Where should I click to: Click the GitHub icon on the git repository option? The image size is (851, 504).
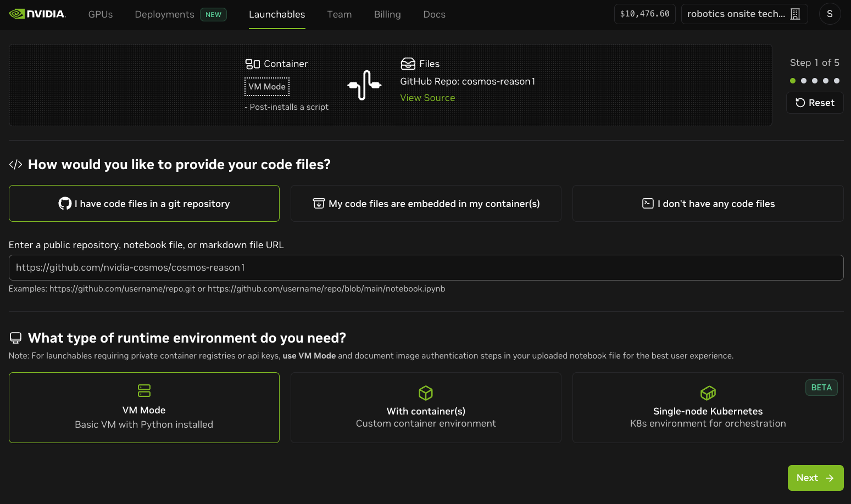65,203
